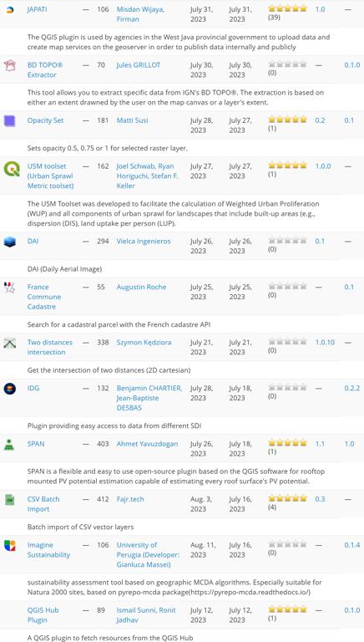Click the empty star rating for DAI

[287, 241]
